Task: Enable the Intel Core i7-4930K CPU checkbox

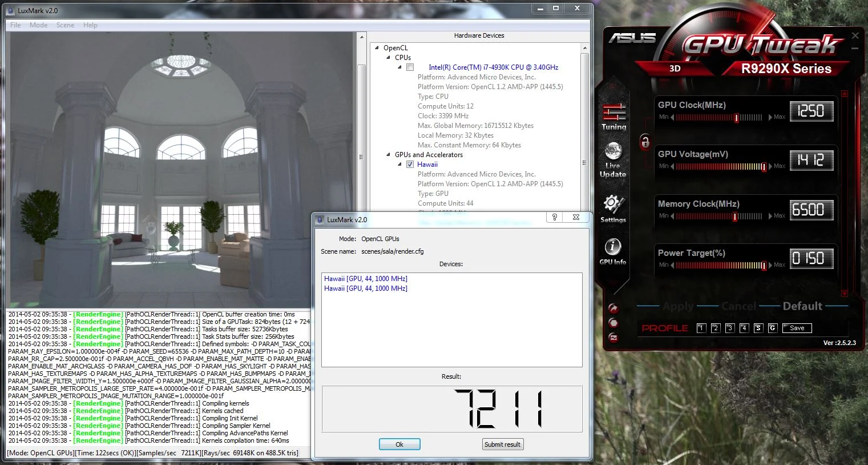Action: [x=410, y=67]
